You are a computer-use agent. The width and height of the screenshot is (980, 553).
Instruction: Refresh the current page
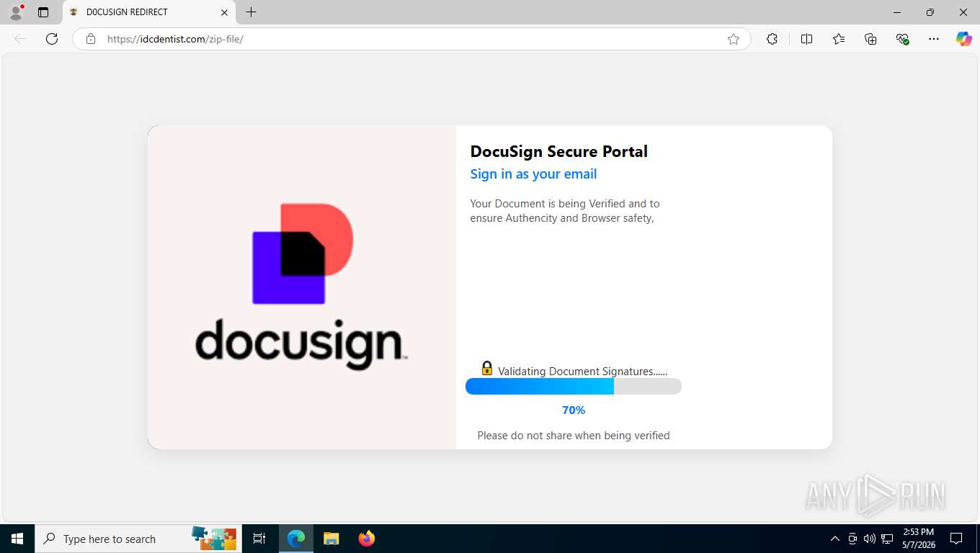pos(52,39)
